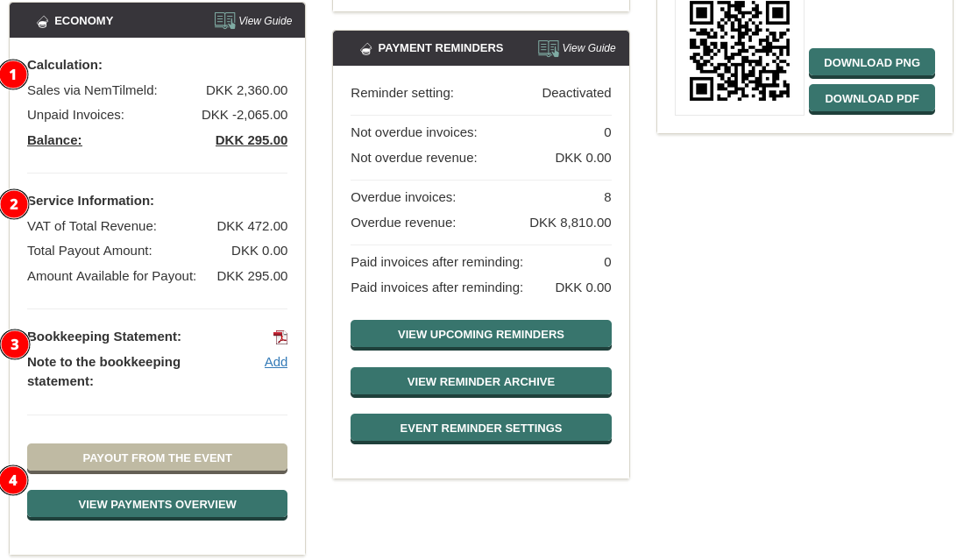This screenshot has width=957, height=560.
Task: Click red marker 3 beside Bookkeeping Statement
Action: [x=13, y=344]
